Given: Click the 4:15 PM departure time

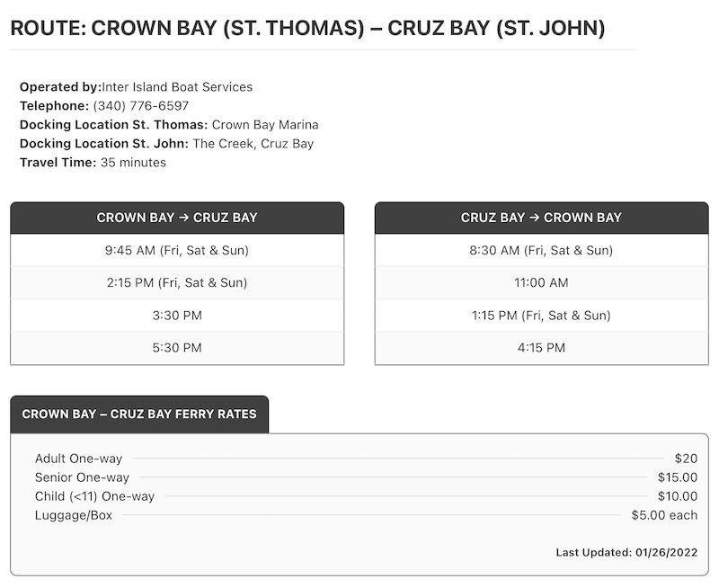Looking at the screenshot, I should click(x=541, y=348).
